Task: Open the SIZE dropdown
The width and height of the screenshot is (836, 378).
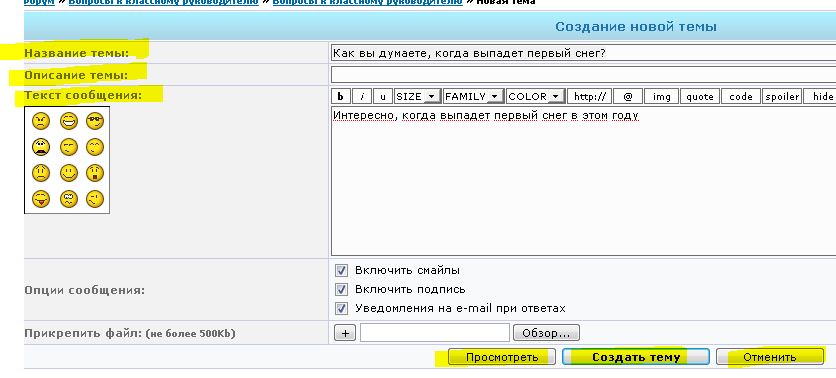Action: coord(417,96)
